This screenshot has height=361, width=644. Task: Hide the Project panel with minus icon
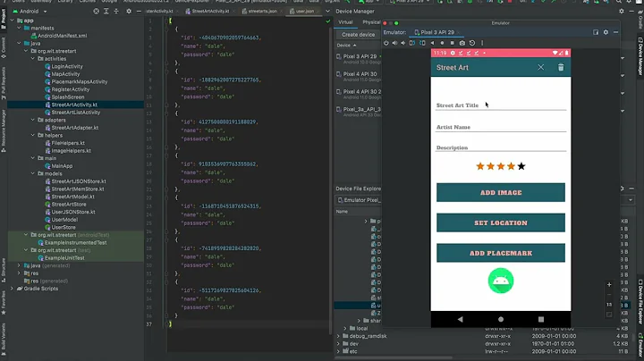pyautogui.click(x=139, y=11)
